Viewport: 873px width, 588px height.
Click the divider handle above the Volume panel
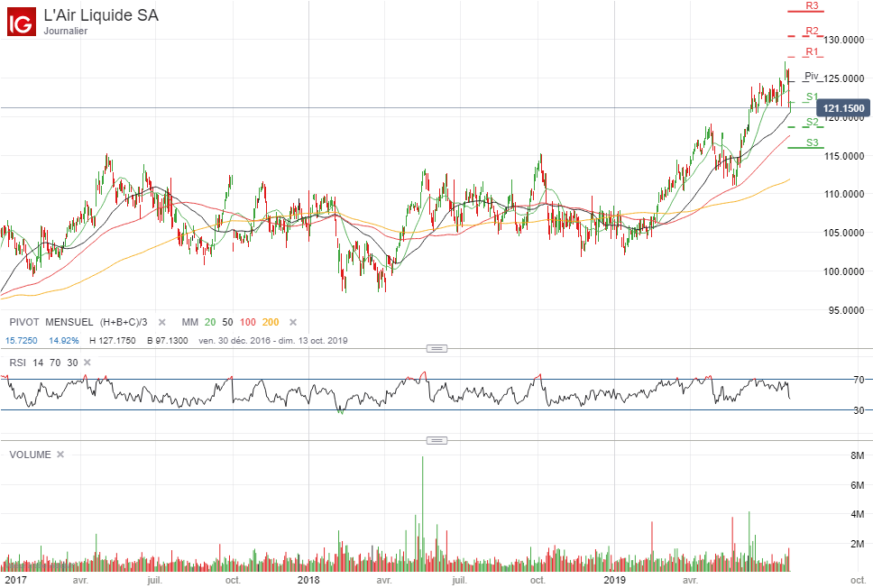pyautogui.click(x=436, y=440)
